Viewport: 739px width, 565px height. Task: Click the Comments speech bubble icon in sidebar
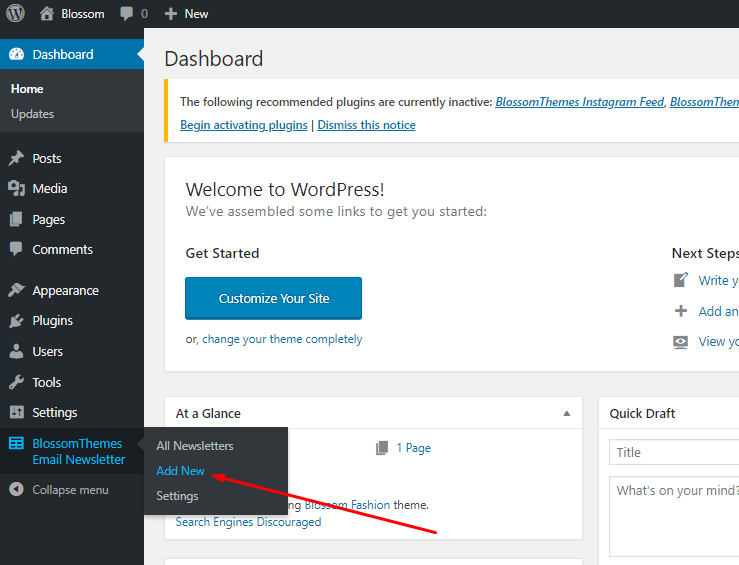(16, 249)
